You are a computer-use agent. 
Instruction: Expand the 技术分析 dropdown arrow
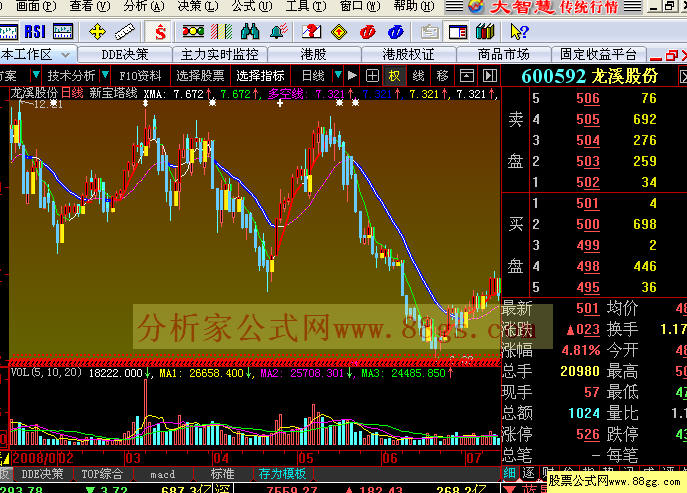click(x=105, y=75)
